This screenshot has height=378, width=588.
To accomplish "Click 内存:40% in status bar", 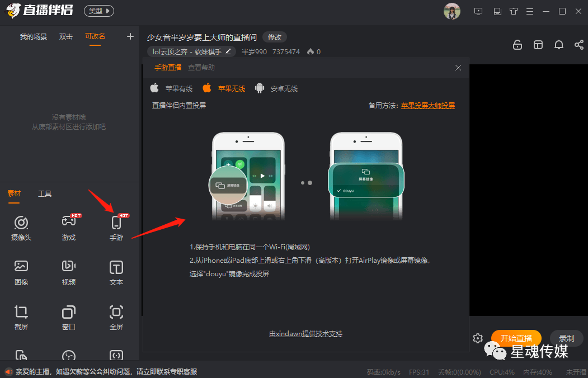I will pyautogui.click(x=538, y=372).
